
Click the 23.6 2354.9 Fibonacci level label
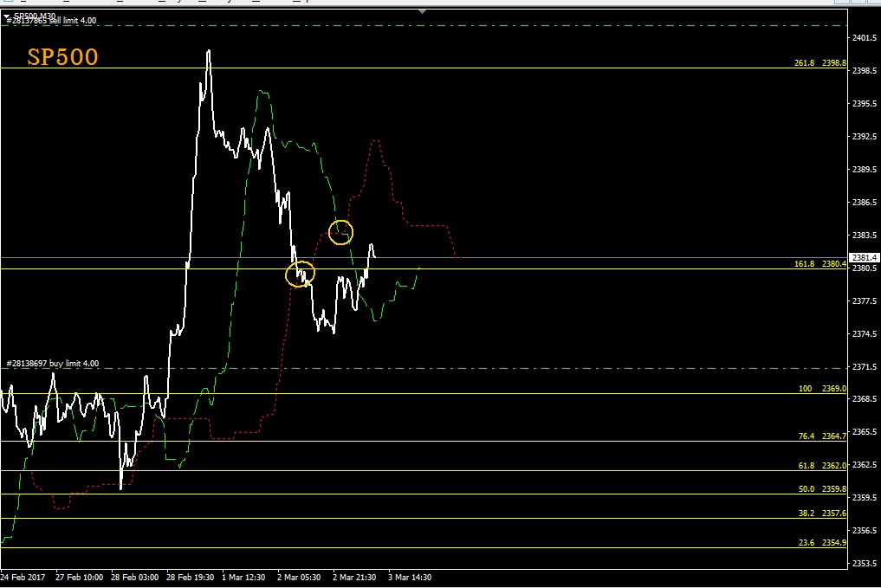(x=823, y=542)
